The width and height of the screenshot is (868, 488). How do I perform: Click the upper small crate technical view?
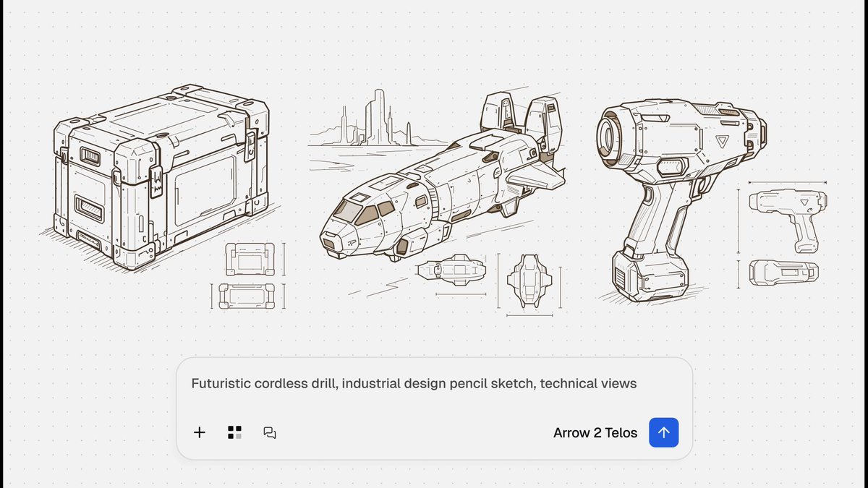pos(250,259)
